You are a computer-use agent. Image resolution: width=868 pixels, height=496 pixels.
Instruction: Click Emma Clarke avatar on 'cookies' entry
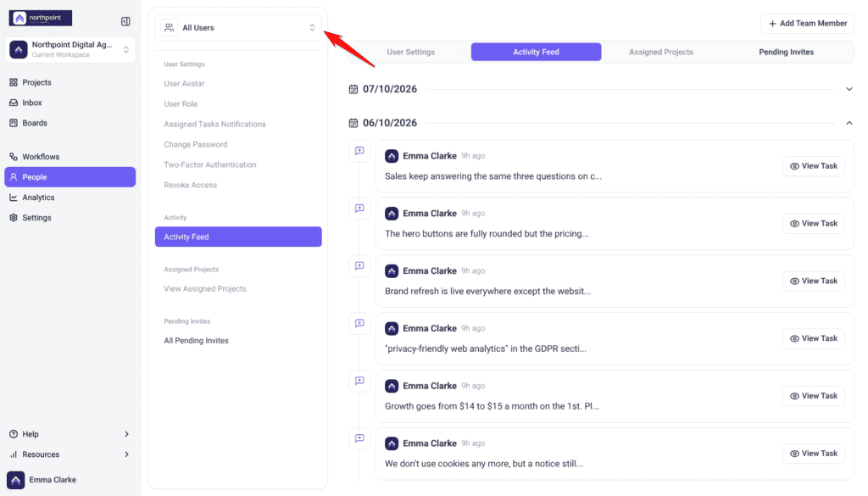[392, 444]
